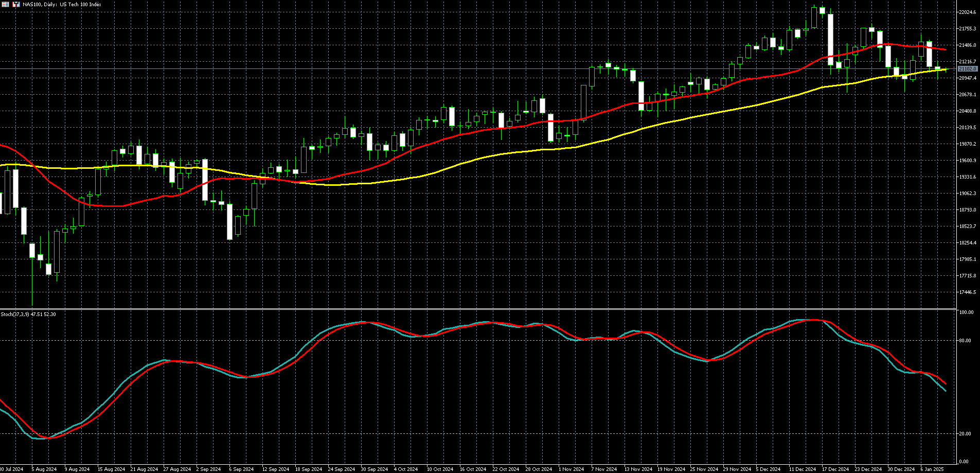Click the highlighted current price label 21102.0
This screenshot has width=980, height=473.
[968, 69]
